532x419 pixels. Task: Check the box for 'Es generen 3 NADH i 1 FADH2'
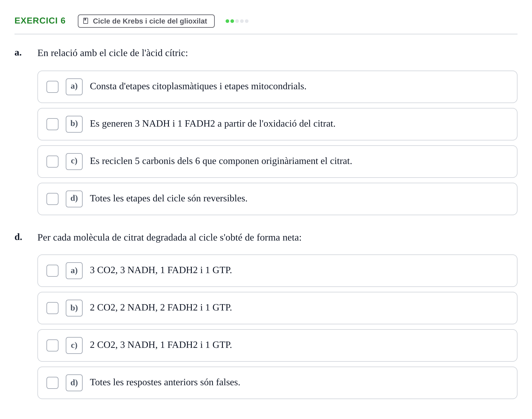click(x=52, y=124)
